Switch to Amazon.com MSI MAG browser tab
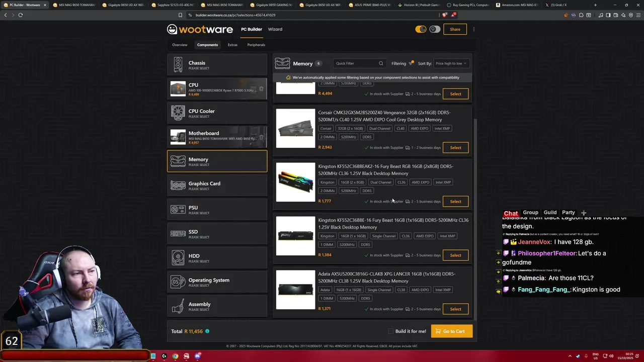Screen dimensions: 644x362 517,5
